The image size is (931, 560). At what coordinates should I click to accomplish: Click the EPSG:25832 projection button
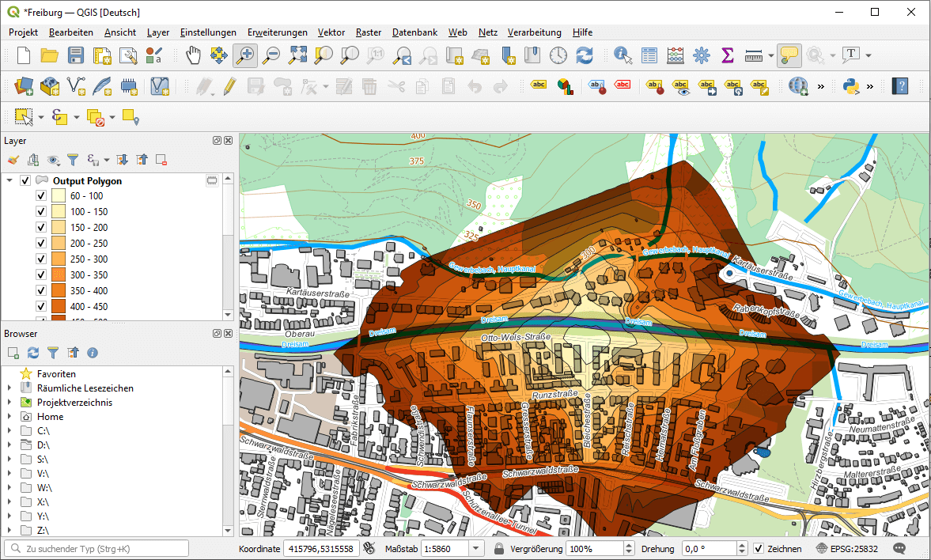[849, 548]
